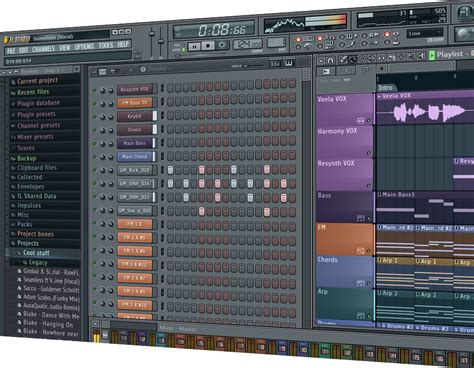Open the Blake - Hanging On project file

(x=48, y=324)
